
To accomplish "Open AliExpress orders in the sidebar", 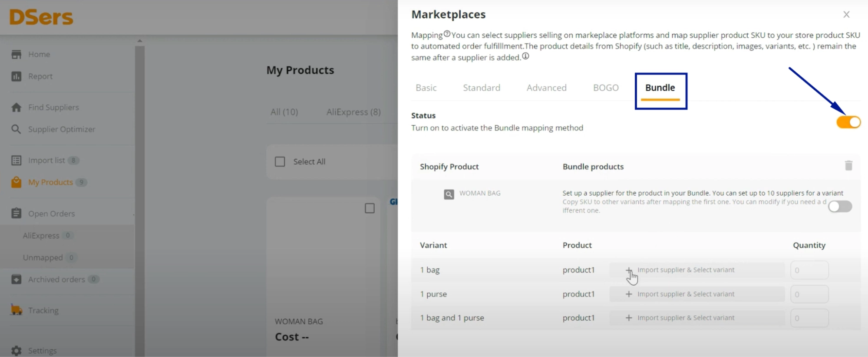I will coord(41,236).
